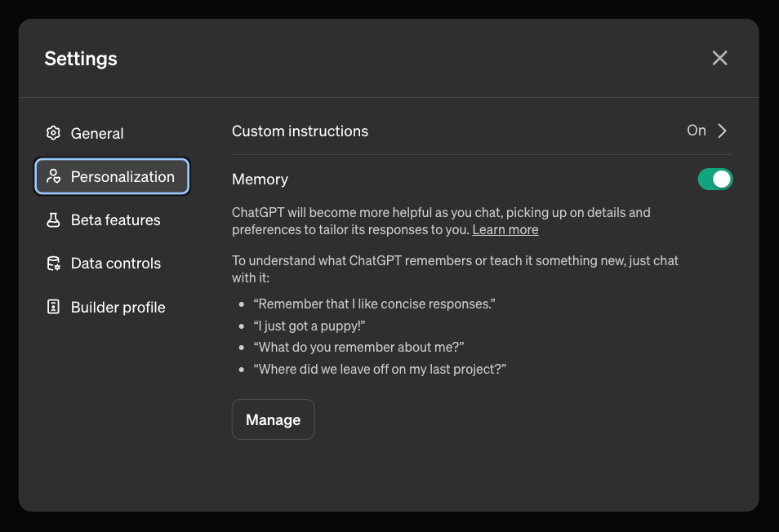Expand Custom instructions using the chevron arrow
Screen dimensions: 779x532
click(x=722, y=131)
